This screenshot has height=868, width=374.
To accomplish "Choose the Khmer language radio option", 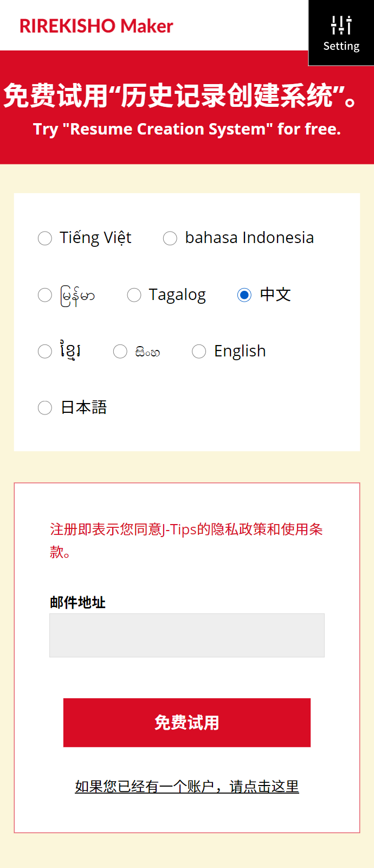I will (x=45, y=352).
